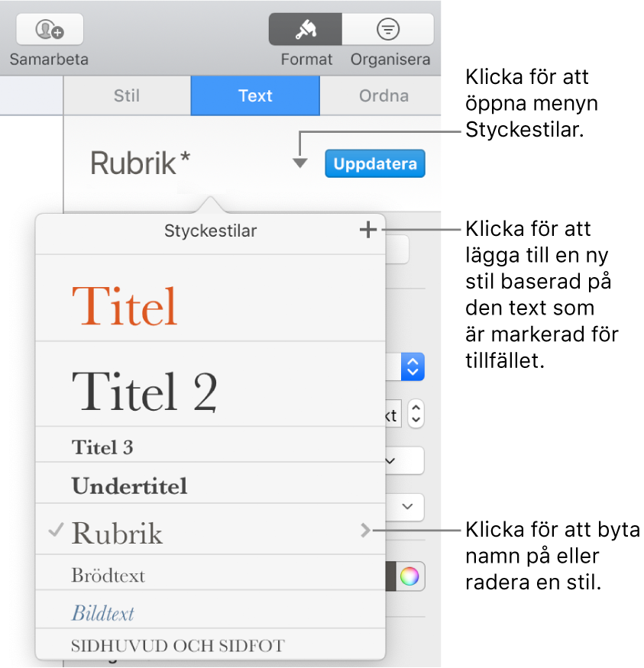Click the Samarbeta collaborate icon
Image resolution: width=644 pixels, height=668 pixels.
(50, 29)
